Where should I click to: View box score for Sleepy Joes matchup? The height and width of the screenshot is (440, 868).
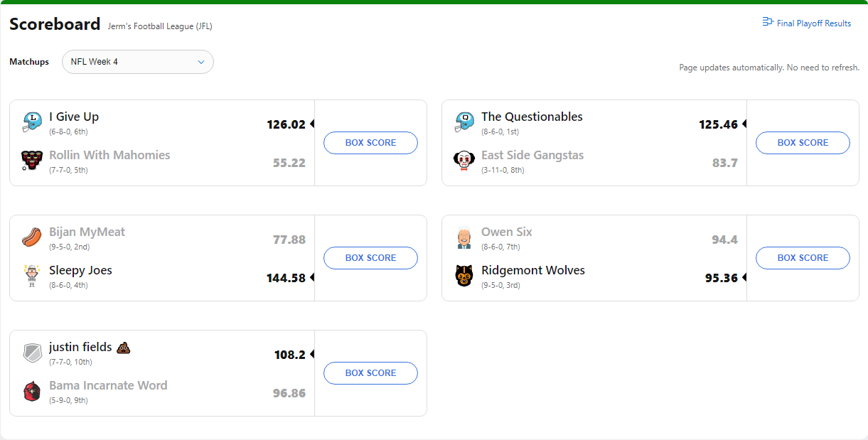(x=370, y=258)
